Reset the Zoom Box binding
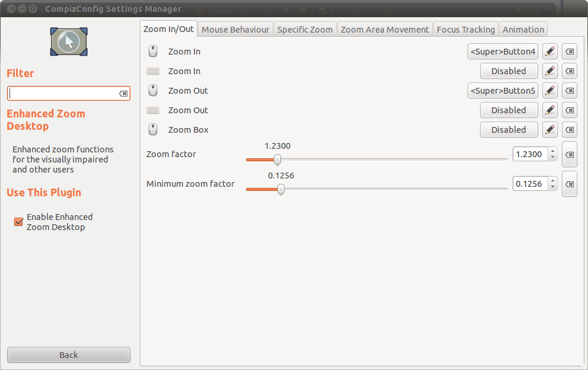588x370 pixels. 569,129
